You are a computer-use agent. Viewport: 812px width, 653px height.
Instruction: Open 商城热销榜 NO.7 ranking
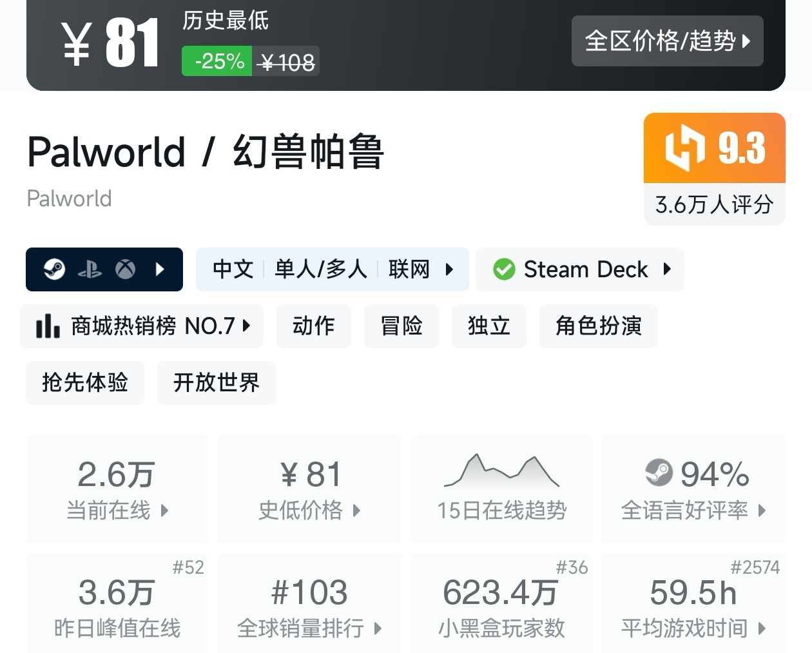153,326
